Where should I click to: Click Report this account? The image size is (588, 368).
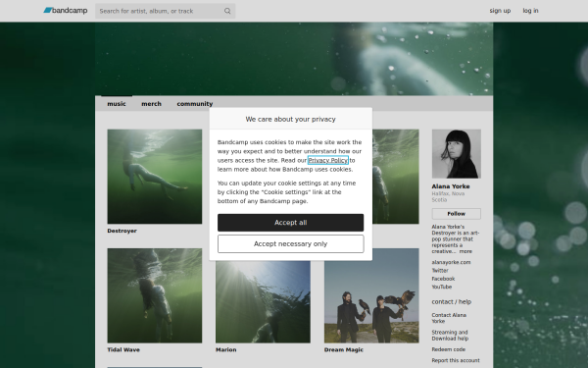coord(456,360)
